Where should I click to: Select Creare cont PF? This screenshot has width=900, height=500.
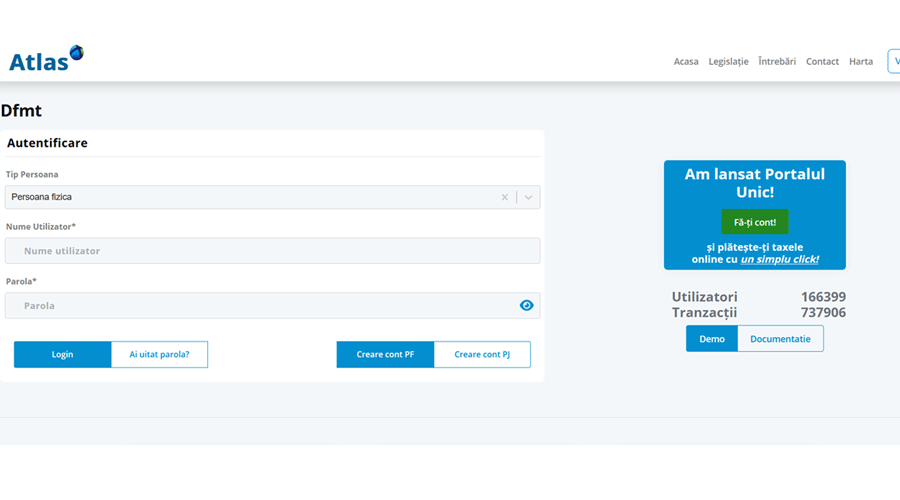pyautogui.click(x=385, y=354)
